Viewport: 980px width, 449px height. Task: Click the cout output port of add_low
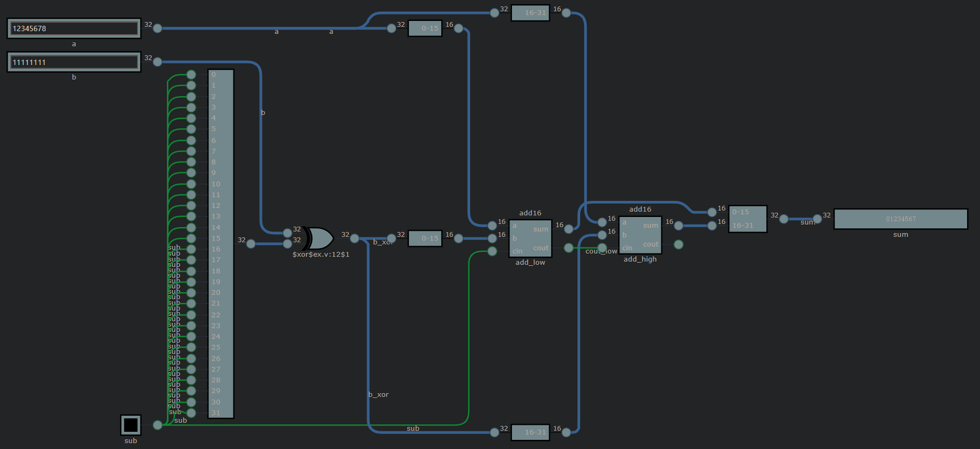pyautogui.click(x=568, y=248)
